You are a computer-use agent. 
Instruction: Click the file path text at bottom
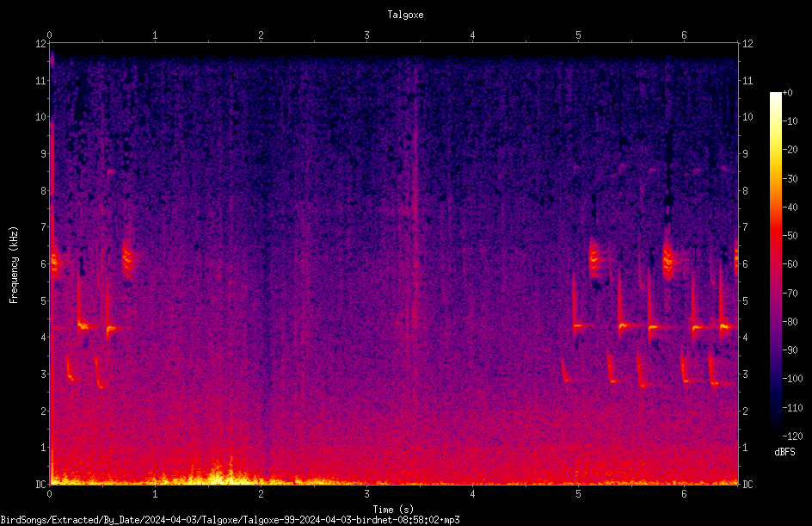pyautogui.click(x=230, y=520)
